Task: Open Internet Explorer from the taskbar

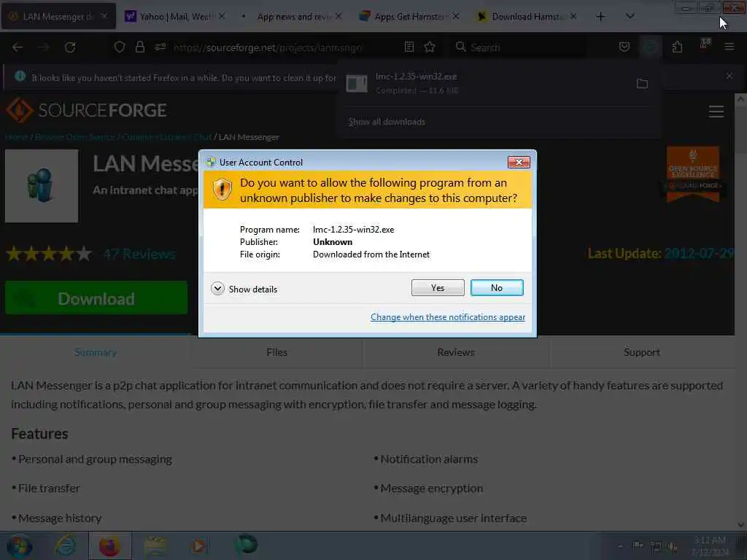Action: pos(65,545)
